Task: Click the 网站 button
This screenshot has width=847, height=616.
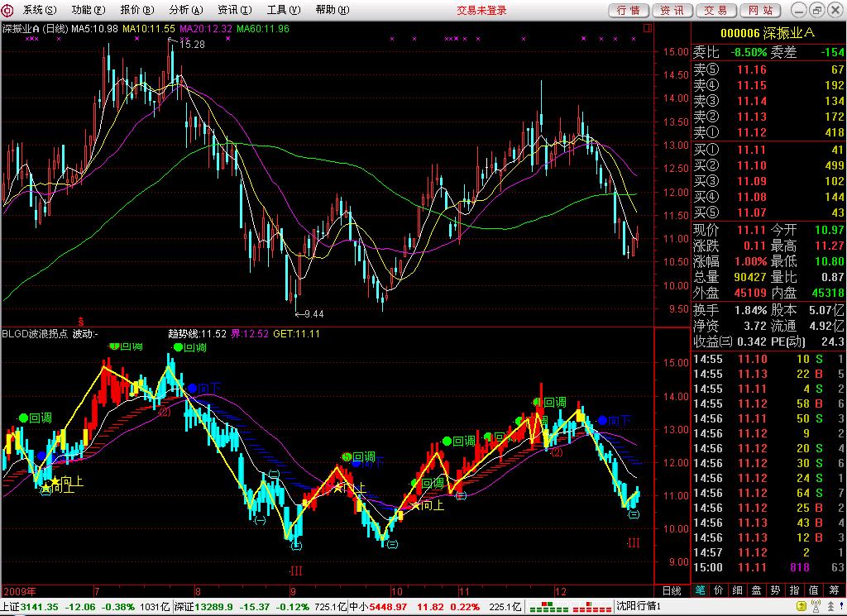Action: [761, 10]
